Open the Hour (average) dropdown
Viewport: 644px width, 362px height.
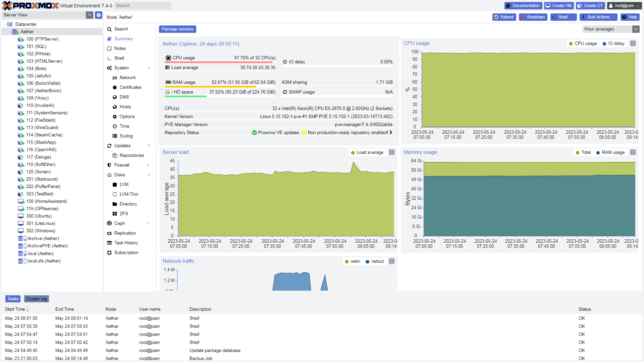[x=636, y=29]
